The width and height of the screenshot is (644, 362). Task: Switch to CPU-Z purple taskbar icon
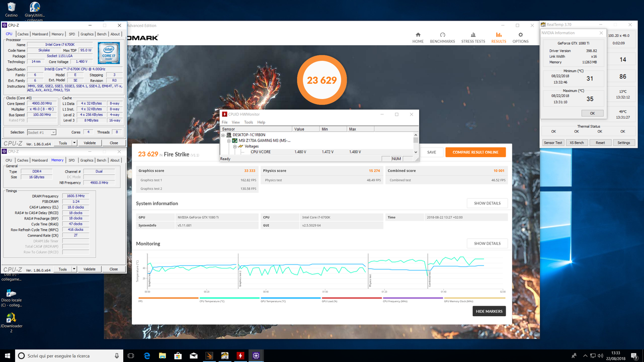(x=256, y=355)
